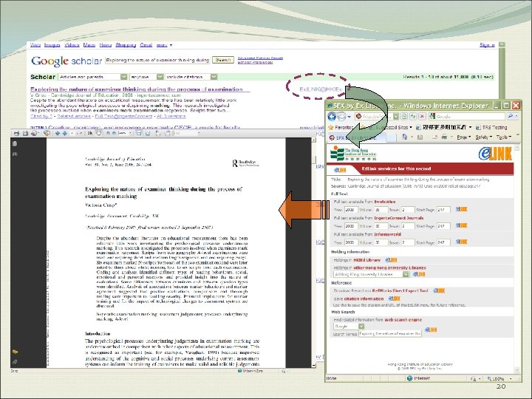Click the Year field in SwetsWise row
The width and height of the screenshot is (532, 399).
[351, 210]
